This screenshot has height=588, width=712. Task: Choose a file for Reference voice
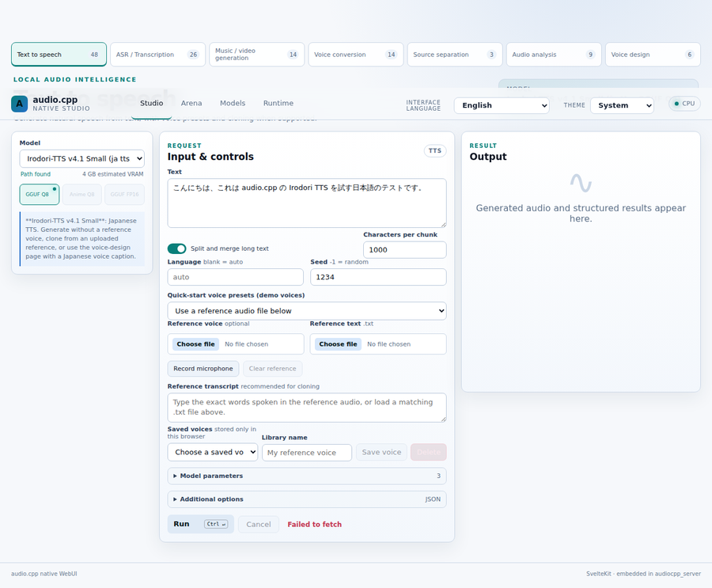click(x=195, y=344)
